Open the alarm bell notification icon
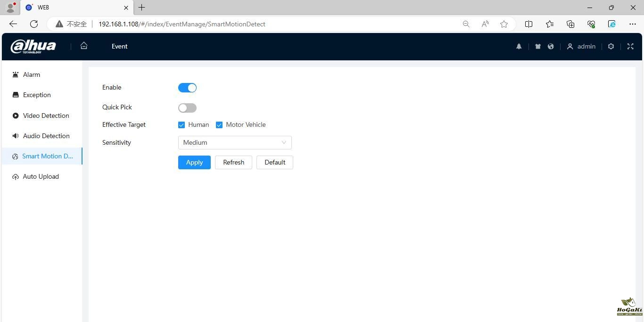 [519, 46]
